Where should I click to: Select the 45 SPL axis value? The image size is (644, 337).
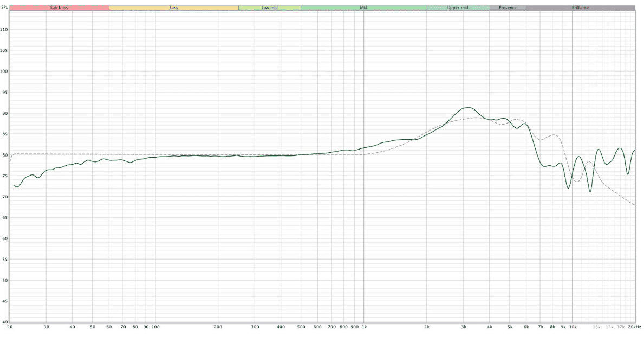pyautogui.click(x=5, y=301)
